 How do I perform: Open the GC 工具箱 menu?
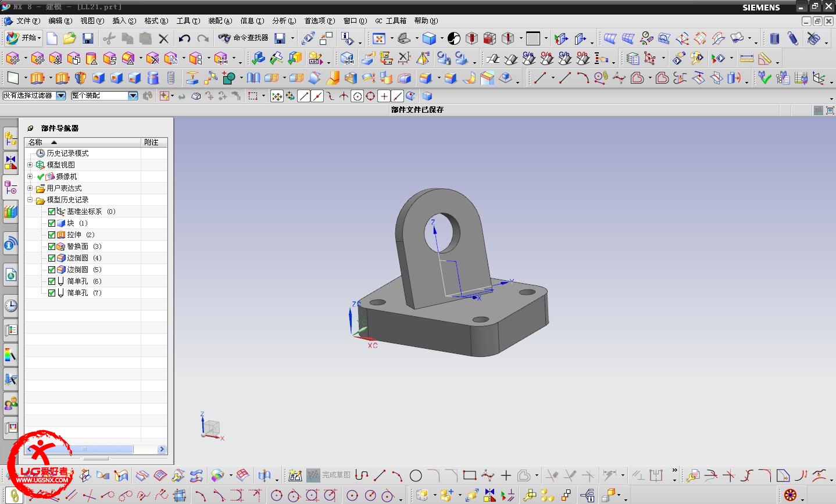pyautogui.click(x=391, y=21)
